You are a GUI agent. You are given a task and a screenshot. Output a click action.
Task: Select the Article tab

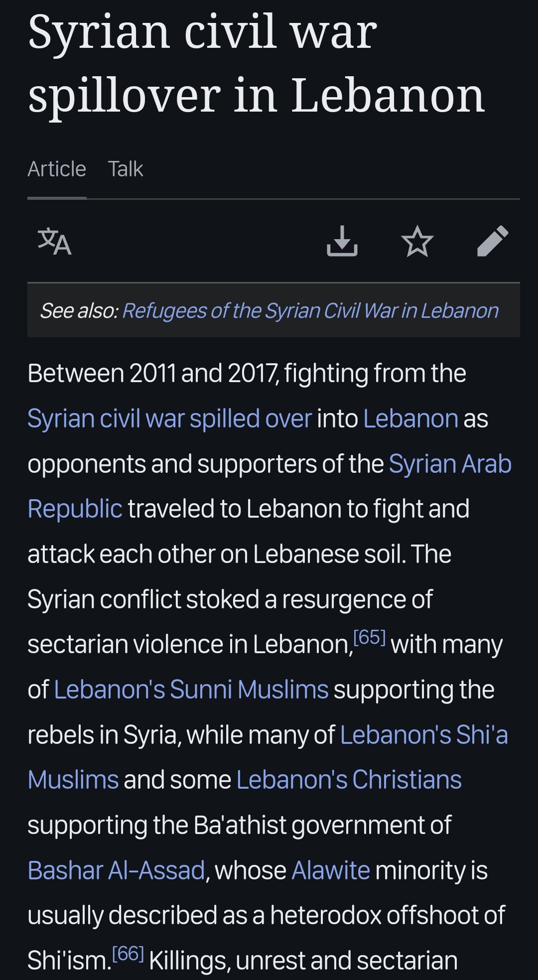[x=57, y=169]
